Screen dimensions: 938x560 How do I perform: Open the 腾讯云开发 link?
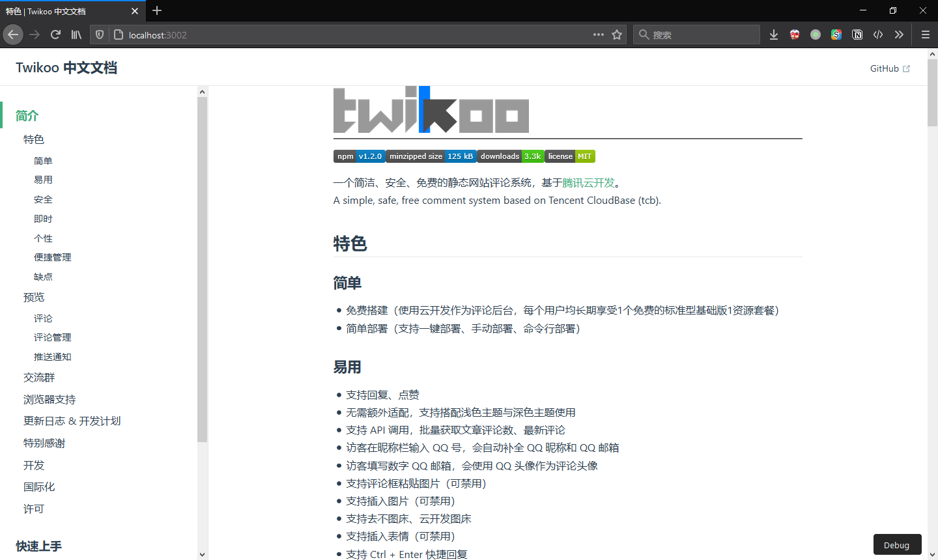[x=589, y=183]
